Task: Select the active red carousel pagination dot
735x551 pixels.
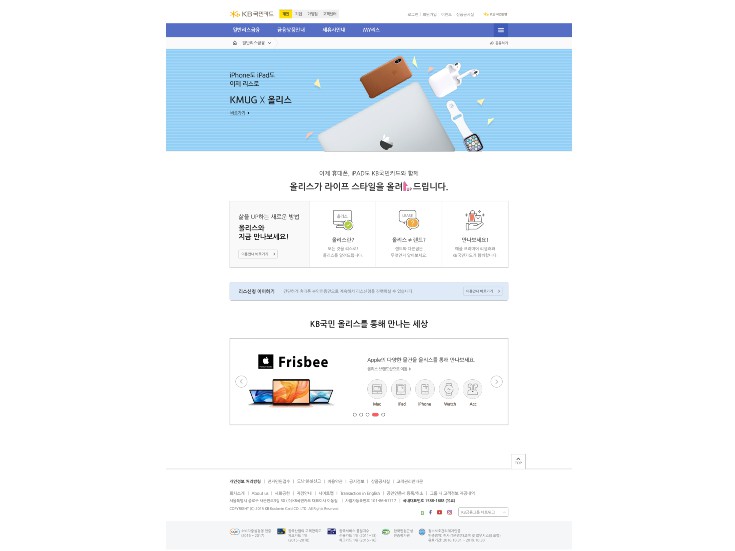Action: [x=375, y=415]
